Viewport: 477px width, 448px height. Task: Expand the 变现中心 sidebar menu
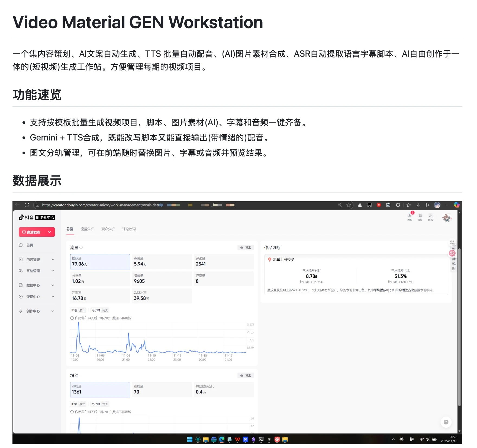(33, 296)
